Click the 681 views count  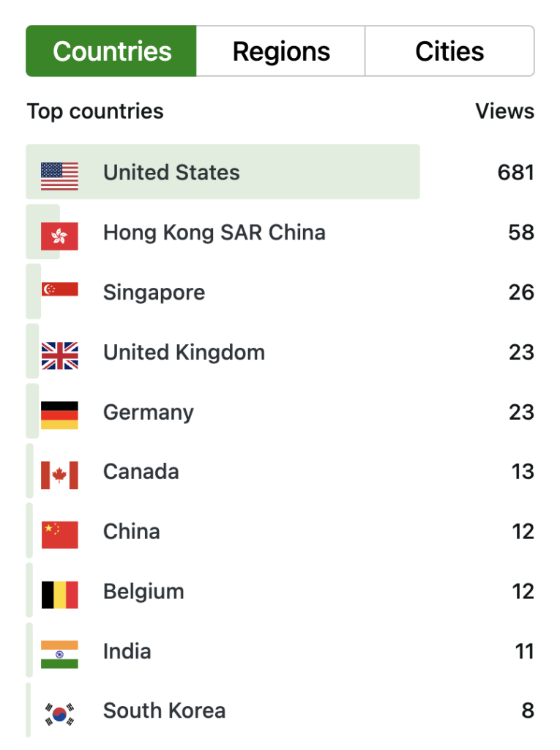[x=515, y=173]
